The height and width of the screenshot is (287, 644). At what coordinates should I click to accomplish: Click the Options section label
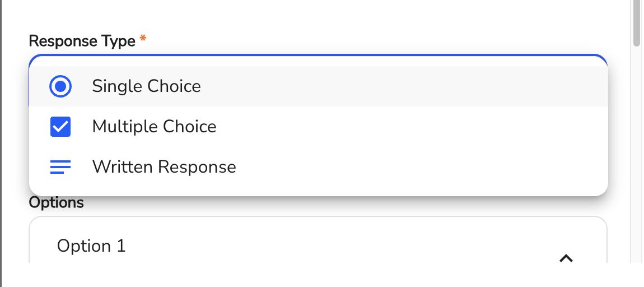tap(56, 202)
